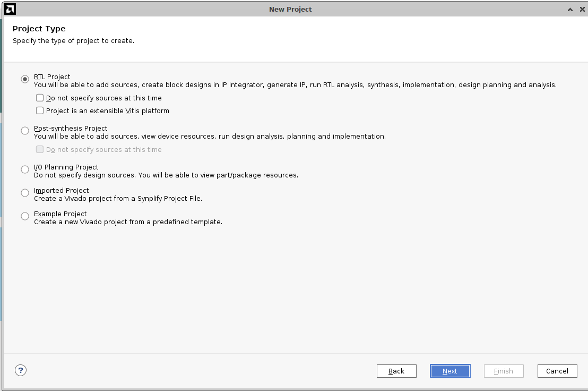Click grayed-out sources checkbox under Post-synthesis Project
Viewport: 588px width, 391px height.
[x=40, y=149]
